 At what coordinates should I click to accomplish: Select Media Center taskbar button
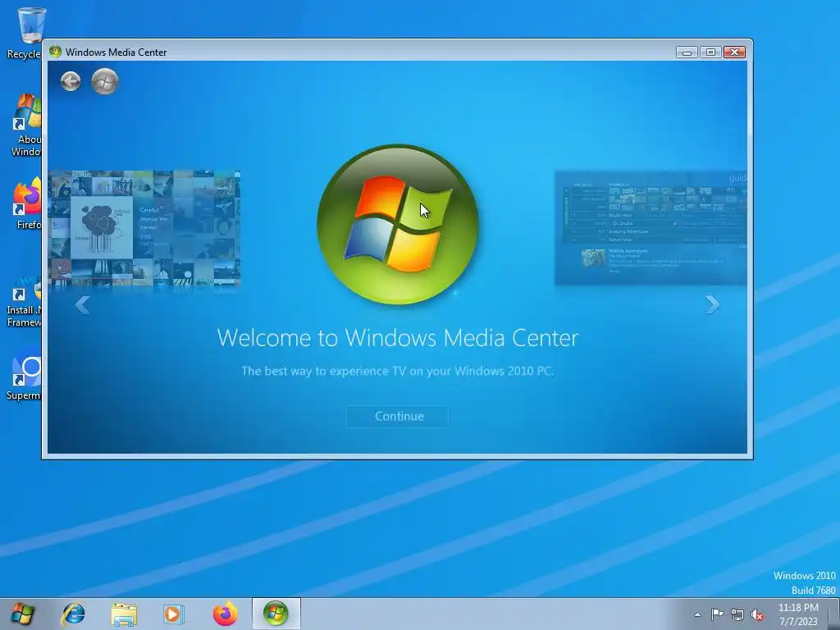276,614
